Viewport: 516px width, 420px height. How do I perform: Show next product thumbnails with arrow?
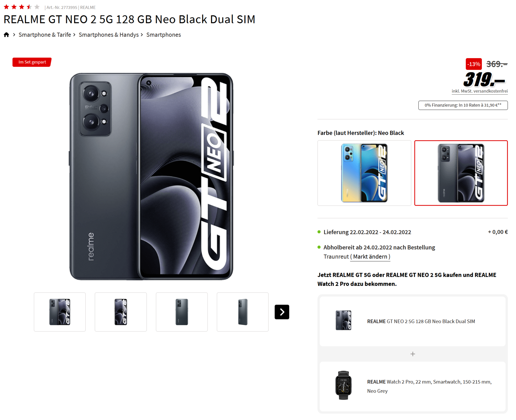pos(282,312)
